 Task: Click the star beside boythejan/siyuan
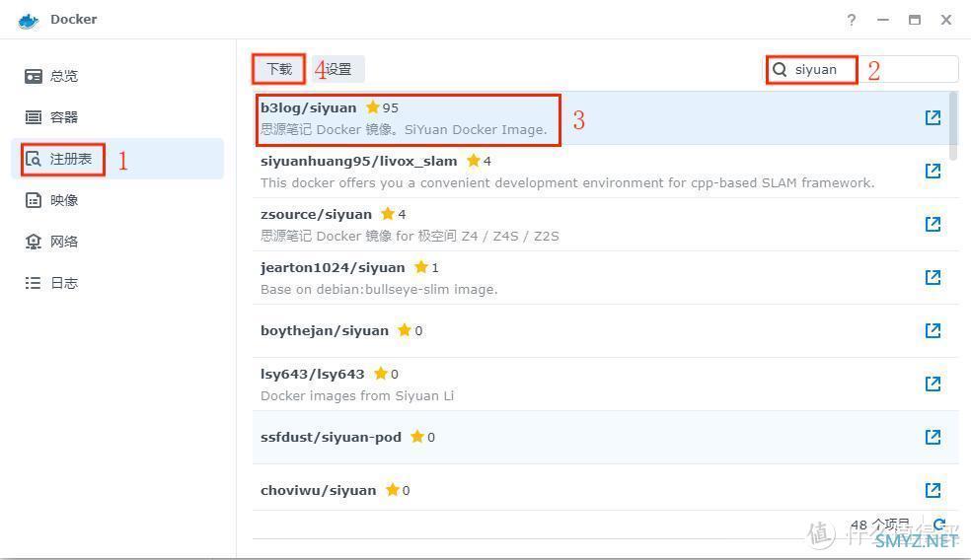click(x=405, y=330)
